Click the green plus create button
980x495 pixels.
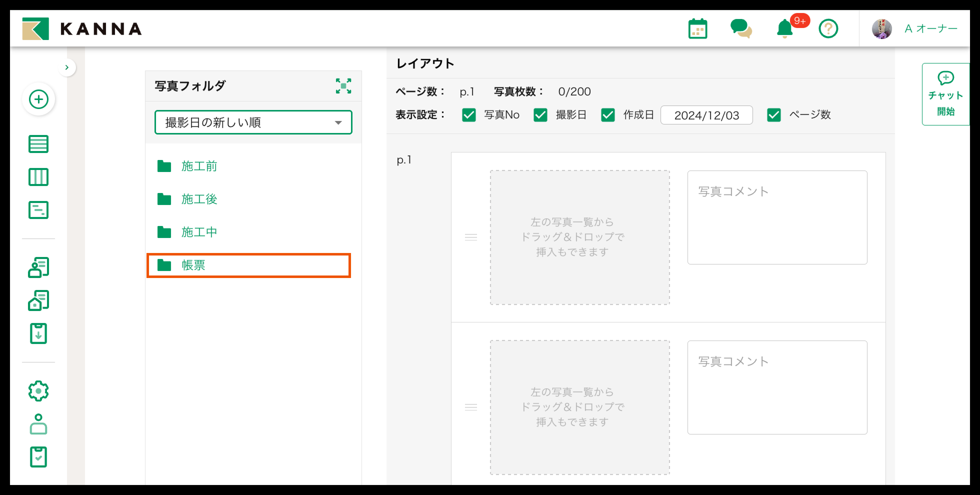click(39, 100)
